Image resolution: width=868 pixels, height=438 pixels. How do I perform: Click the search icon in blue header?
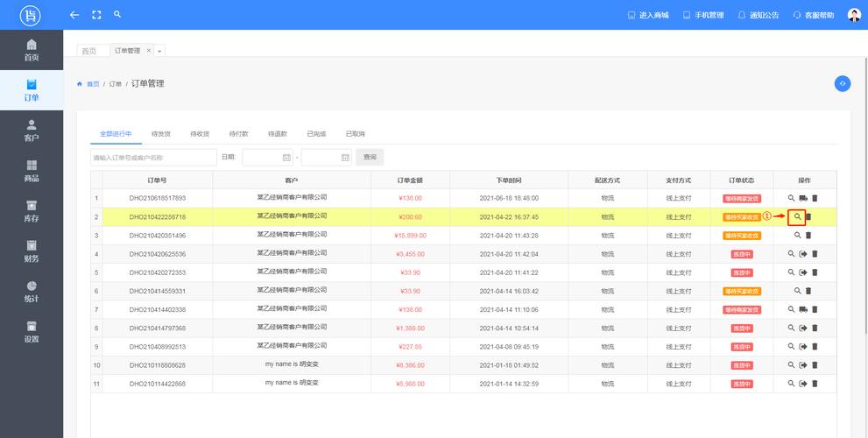(117, 15)
